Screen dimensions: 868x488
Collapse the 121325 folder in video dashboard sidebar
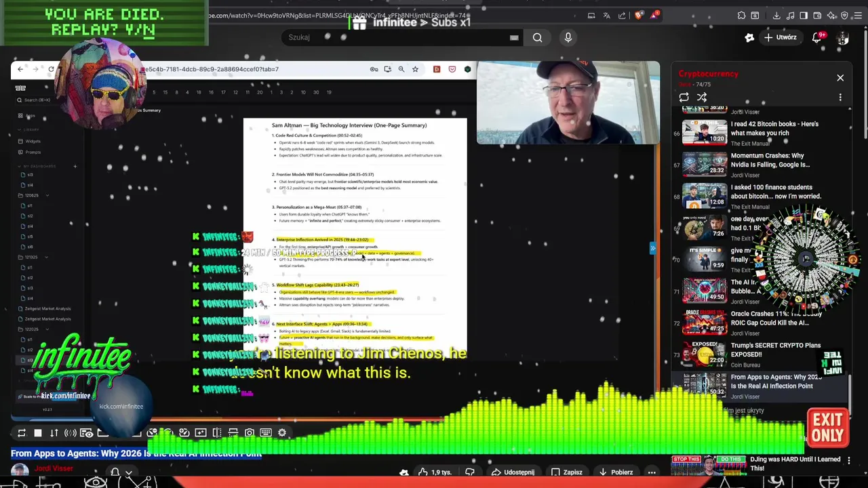[47, 257]
